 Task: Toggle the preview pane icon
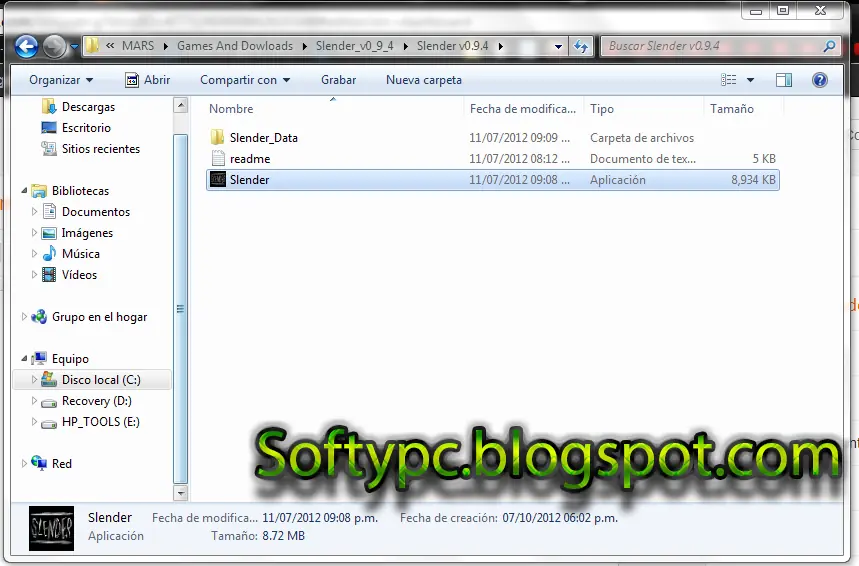(x=784, y=80)
